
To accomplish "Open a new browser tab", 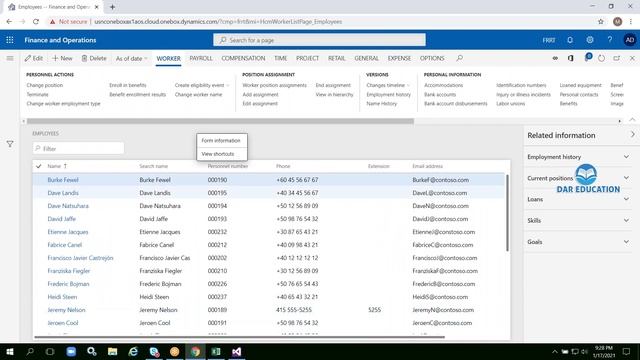I will pos(112,7).
